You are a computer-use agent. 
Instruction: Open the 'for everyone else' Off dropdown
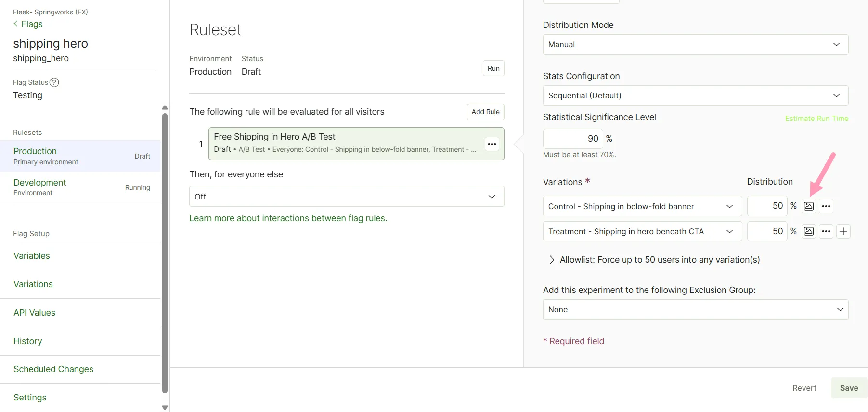point(347,197)
